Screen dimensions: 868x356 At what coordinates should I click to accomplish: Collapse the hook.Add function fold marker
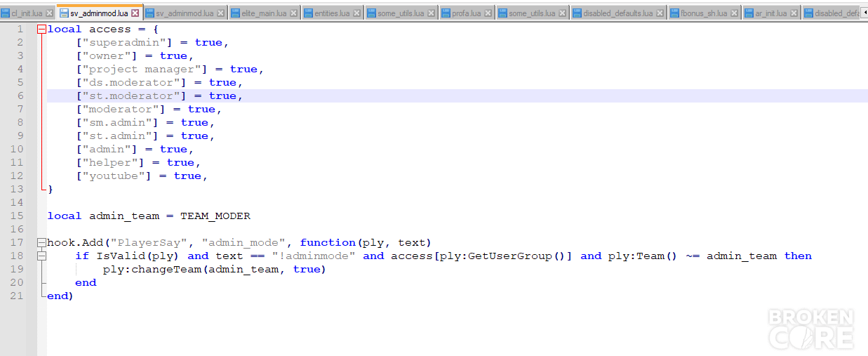pyautogui.click(x=41, y=243)
